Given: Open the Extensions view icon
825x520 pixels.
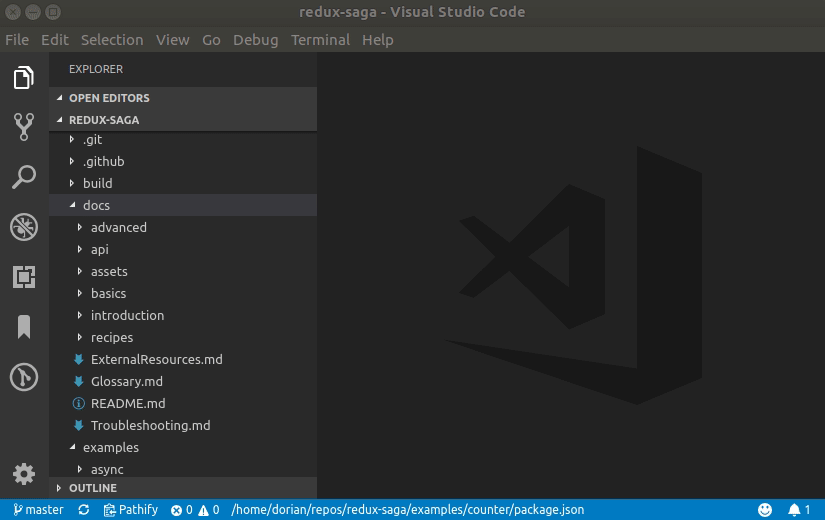Looking at the screenshot, I should click(24, 277).
